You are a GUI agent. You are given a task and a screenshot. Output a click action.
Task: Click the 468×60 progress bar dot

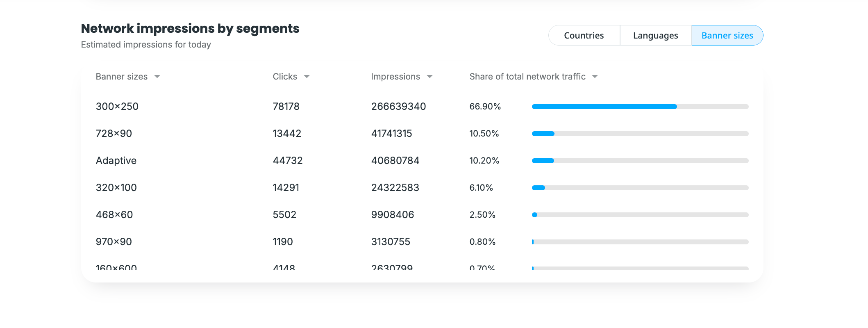coord(534,215)
